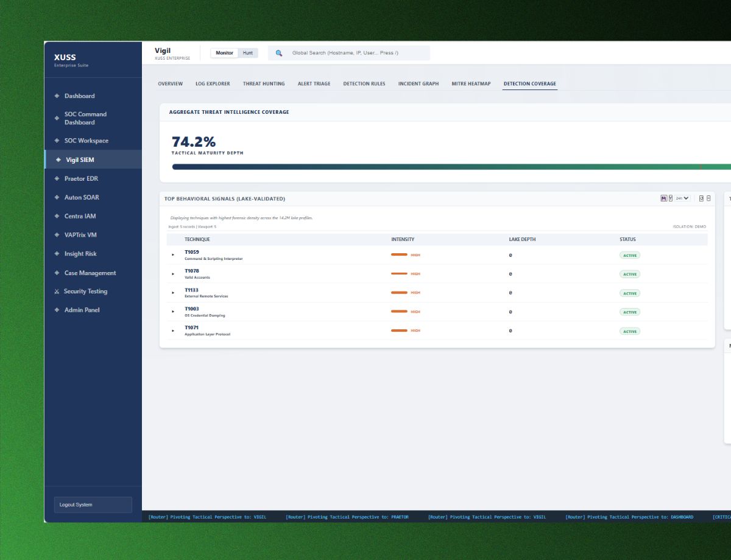Switch to Hunt mode

248,53
